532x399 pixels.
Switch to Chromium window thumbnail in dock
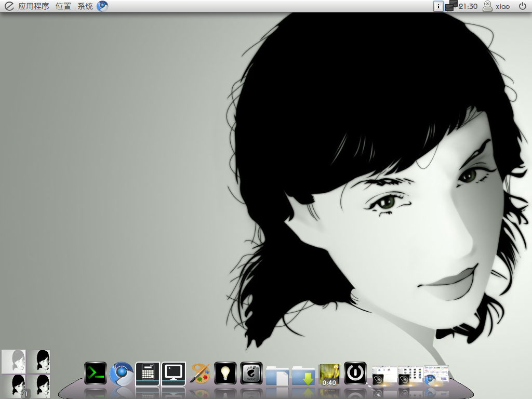436,376
